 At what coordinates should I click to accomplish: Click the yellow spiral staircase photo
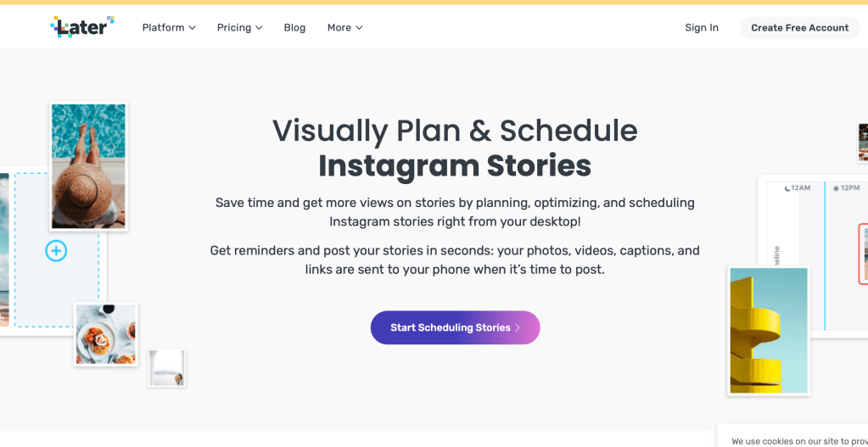point(768,330)
